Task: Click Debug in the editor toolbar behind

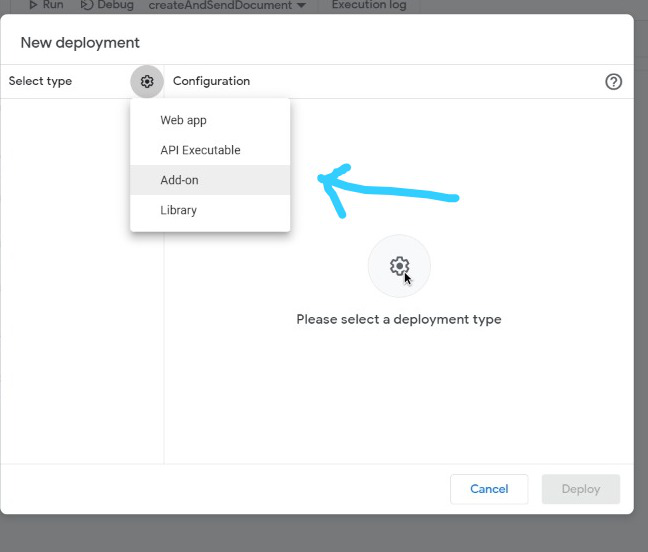Action: click(x=107, y=5)
